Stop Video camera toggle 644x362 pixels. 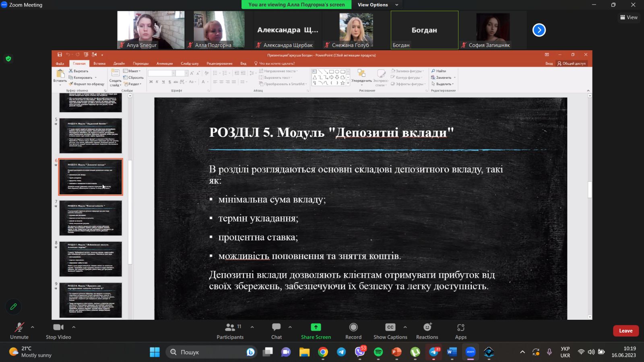58,331
